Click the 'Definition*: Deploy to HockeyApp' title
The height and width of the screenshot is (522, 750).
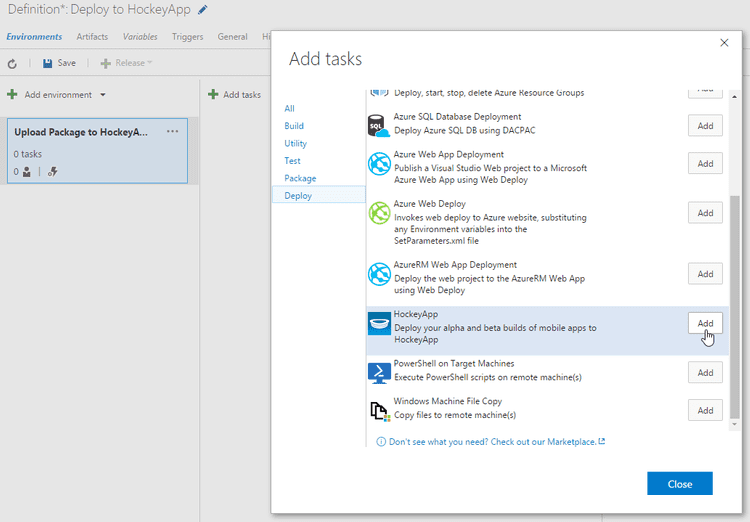pos(99,10)
